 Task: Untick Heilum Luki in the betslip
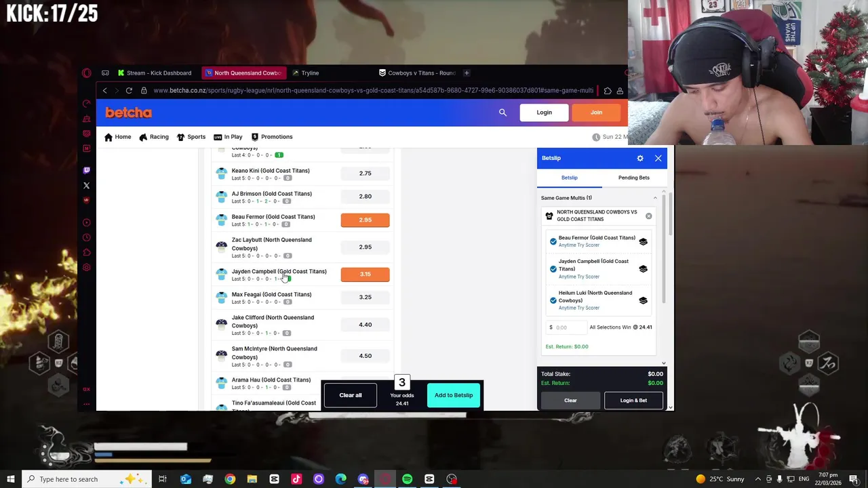pos(553,300)
